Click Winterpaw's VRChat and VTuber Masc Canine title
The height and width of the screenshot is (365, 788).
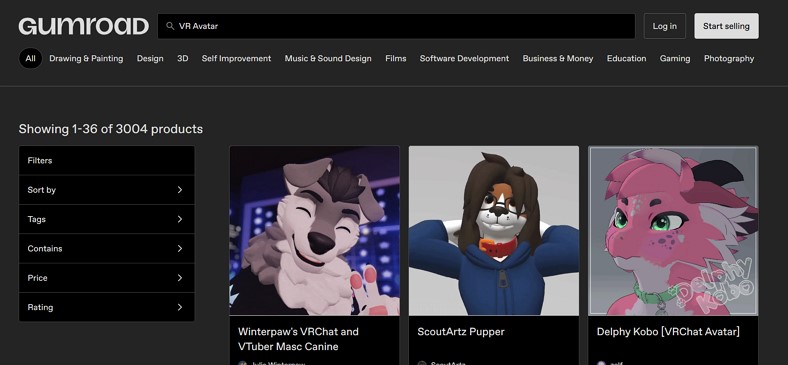tap(298, 339)
